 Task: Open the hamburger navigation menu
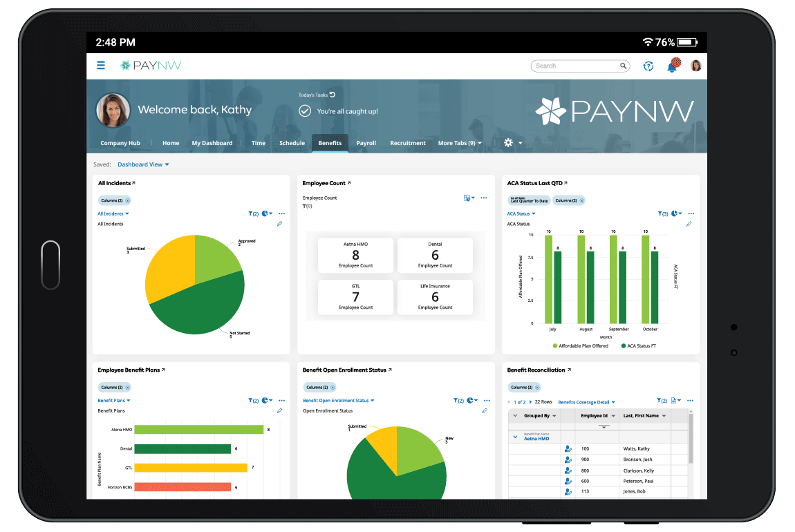pos(101,66)
